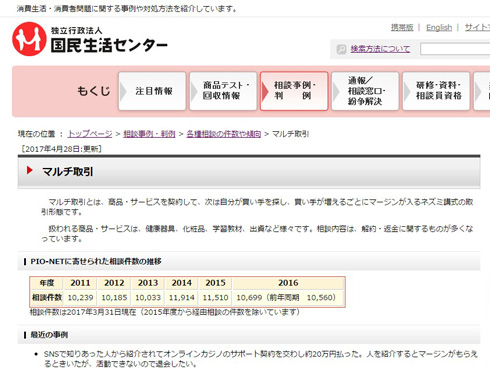Click the 2017年4月28日:更新 date text

(61, 149)
